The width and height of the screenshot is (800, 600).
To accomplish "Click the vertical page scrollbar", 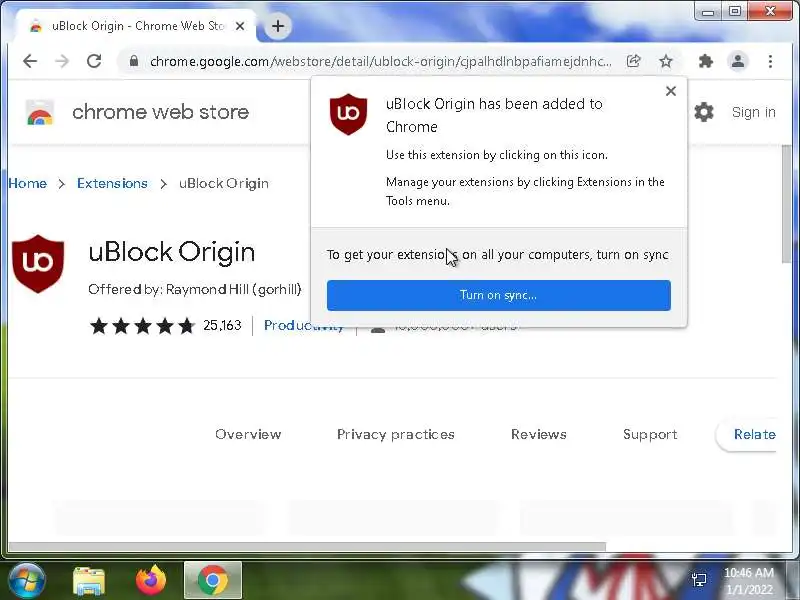I will [786, 204].
